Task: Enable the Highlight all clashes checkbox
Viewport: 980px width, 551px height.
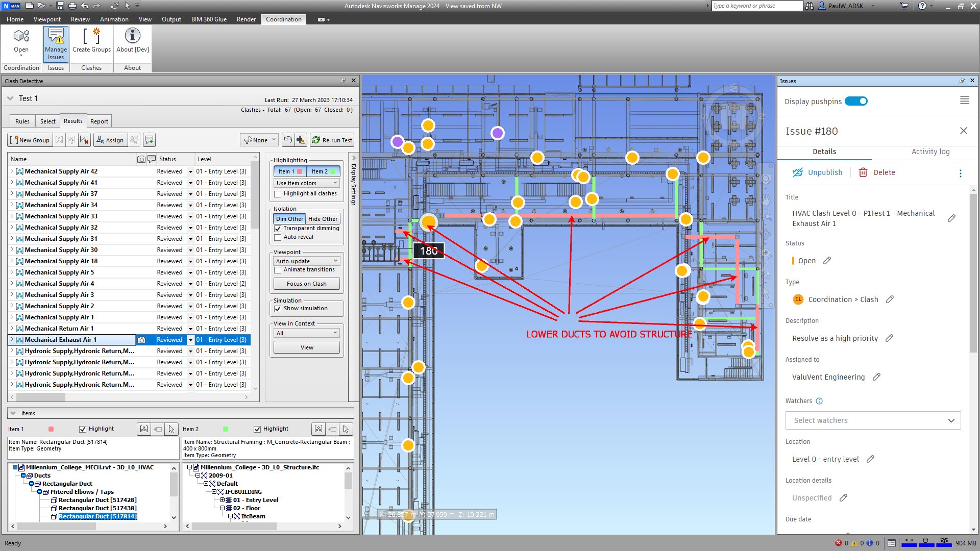Action: (278, 194)
